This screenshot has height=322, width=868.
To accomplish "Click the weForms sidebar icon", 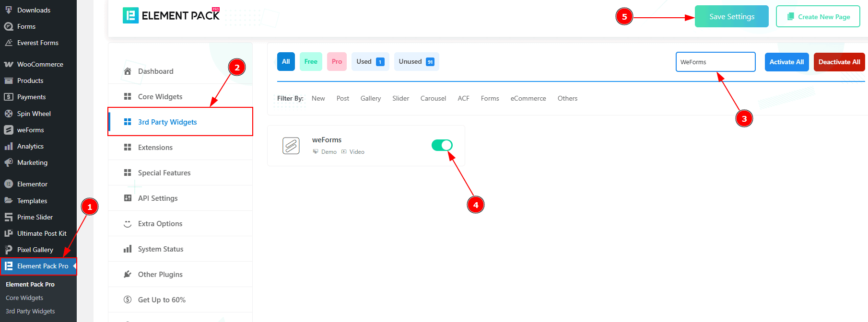I will tap(9, 130).
